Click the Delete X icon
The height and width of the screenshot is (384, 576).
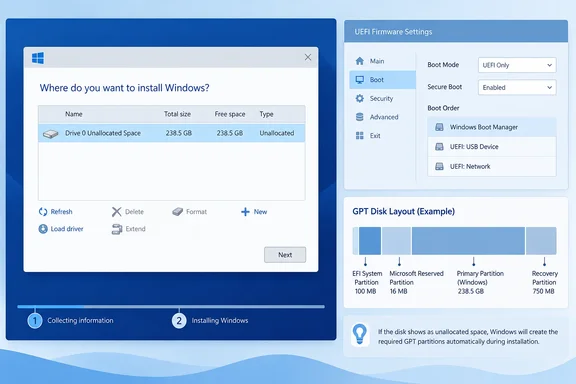116,212
